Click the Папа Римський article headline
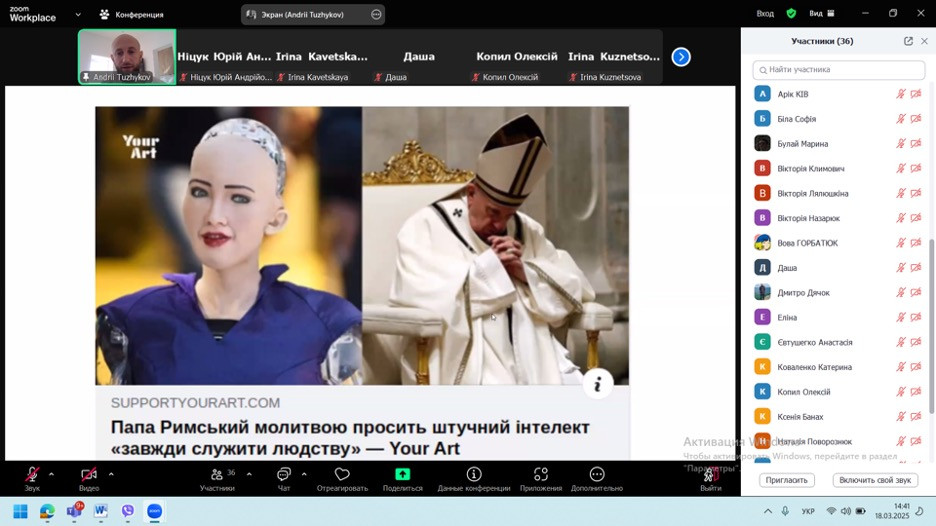The image size is (936, 526). click(x=350, y=438)
